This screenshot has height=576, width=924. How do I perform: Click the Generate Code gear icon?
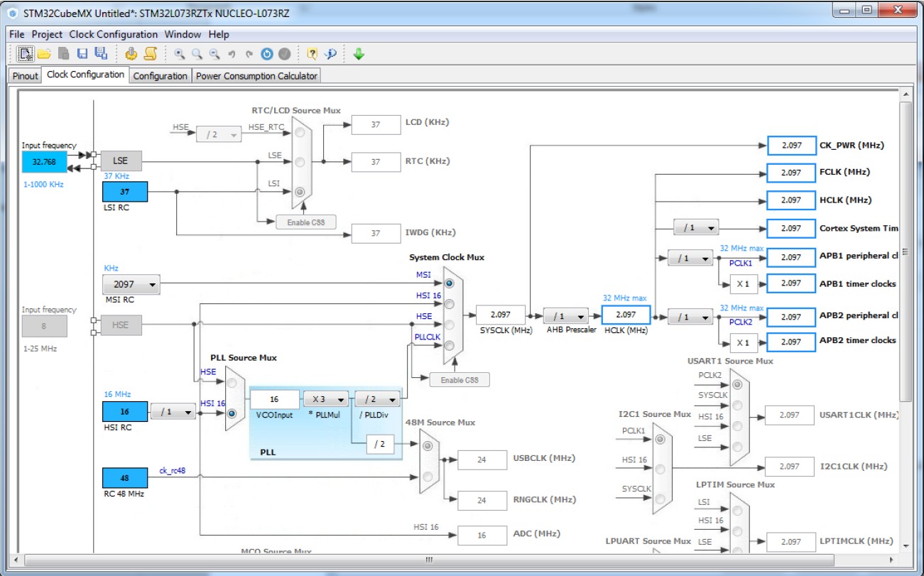131,53
